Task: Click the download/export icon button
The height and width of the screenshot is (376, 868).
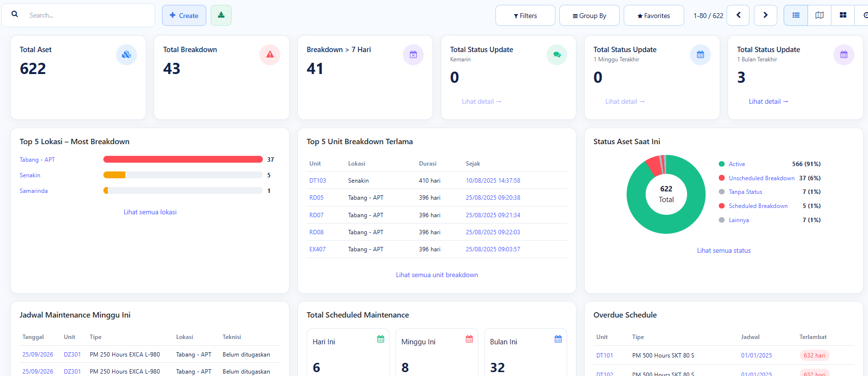Action: [x=221, y=15]
